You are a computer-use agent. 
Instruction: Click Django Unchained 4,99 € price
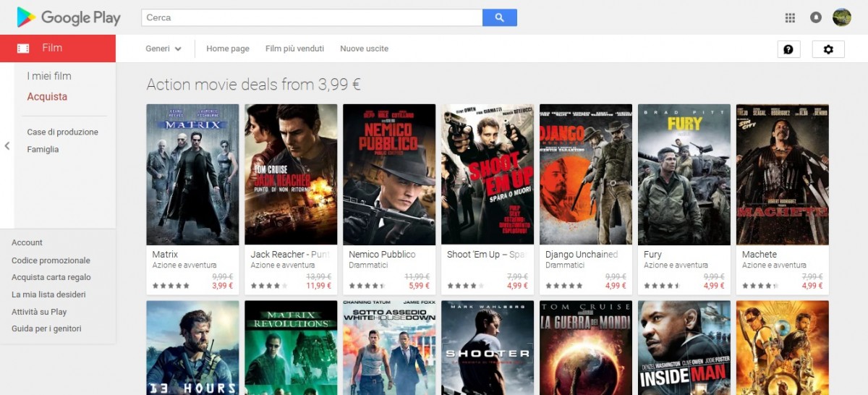pos(616,286)
